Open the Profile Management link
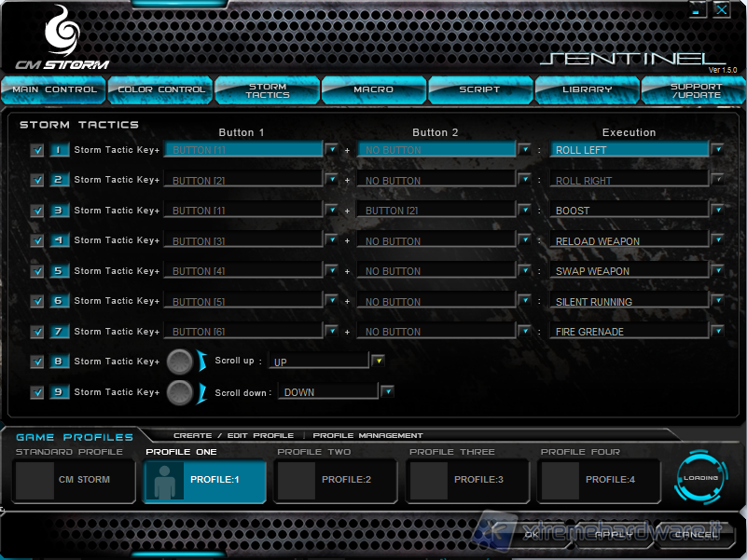 pos(367,435)
